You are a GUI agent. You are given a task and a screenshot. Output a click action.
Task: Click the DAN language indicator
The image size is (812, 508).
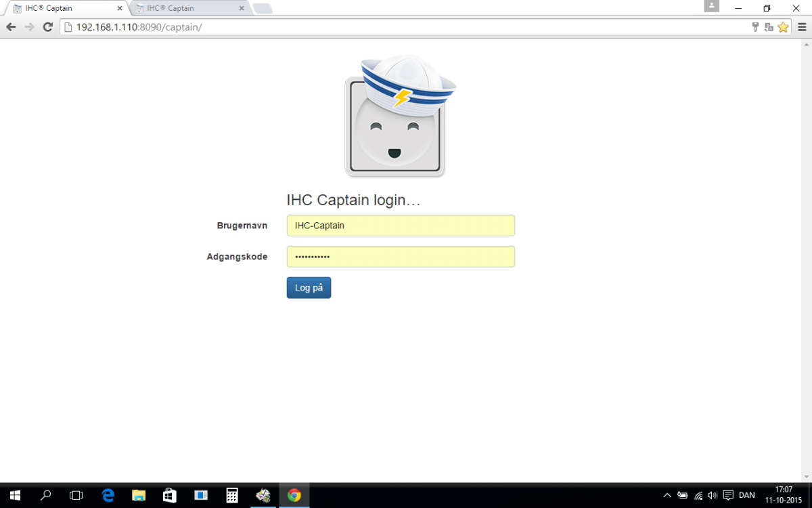tap(747, 495)
